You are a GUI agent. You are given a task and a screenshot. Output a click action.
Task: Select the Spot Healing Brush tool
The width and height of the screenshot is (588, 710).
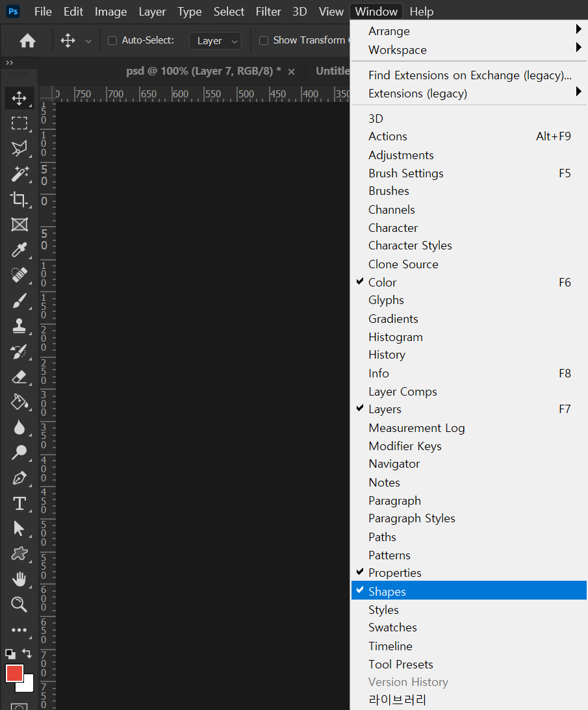point(19,275)
